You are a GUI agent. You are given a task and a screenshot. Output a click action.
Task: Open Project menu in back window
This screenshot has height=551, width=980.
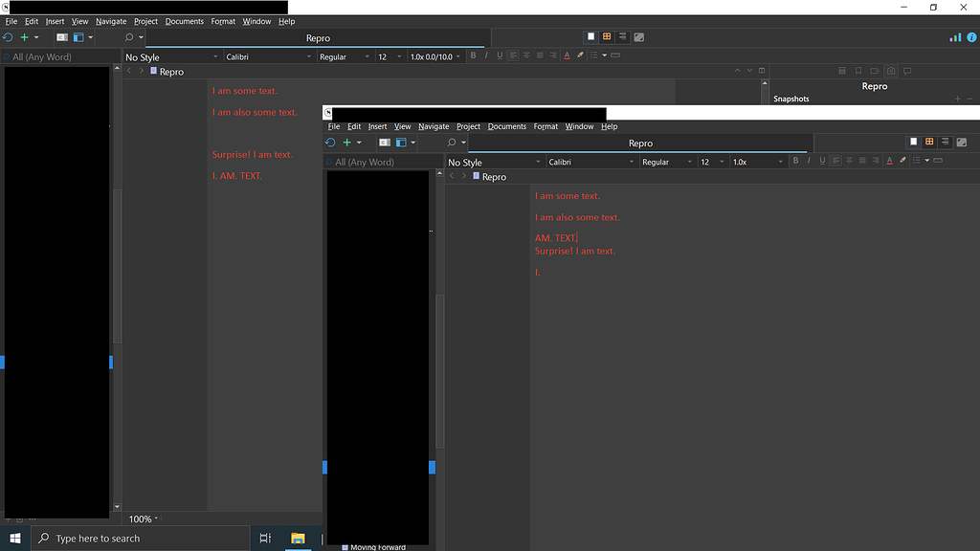tap(145, 21)
